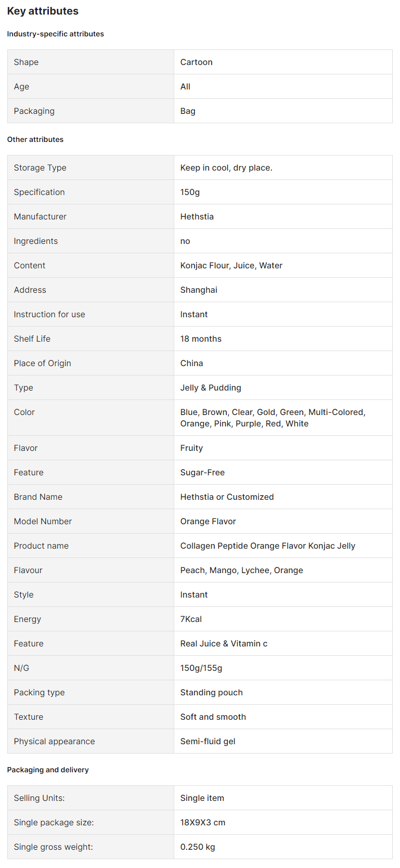Select Collagen Peptide Orange Flavor Konjac Jelly
400x868 pixels.
click(268, 546)
